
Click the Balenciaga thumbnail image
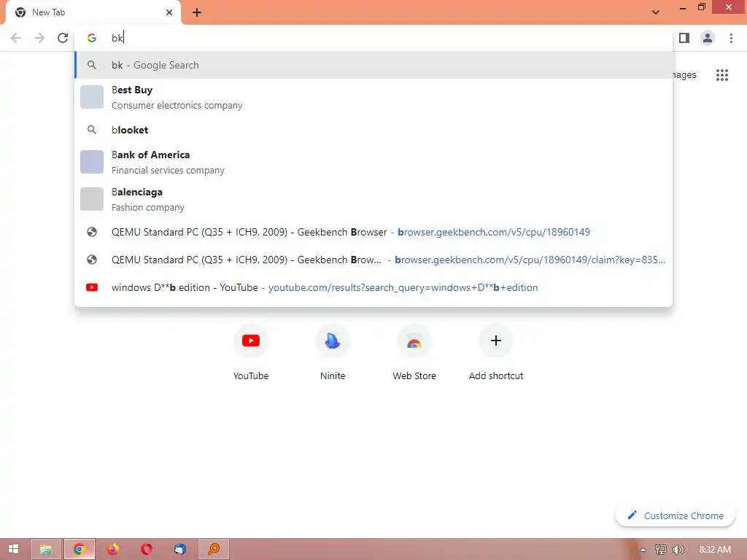[92, 199]
